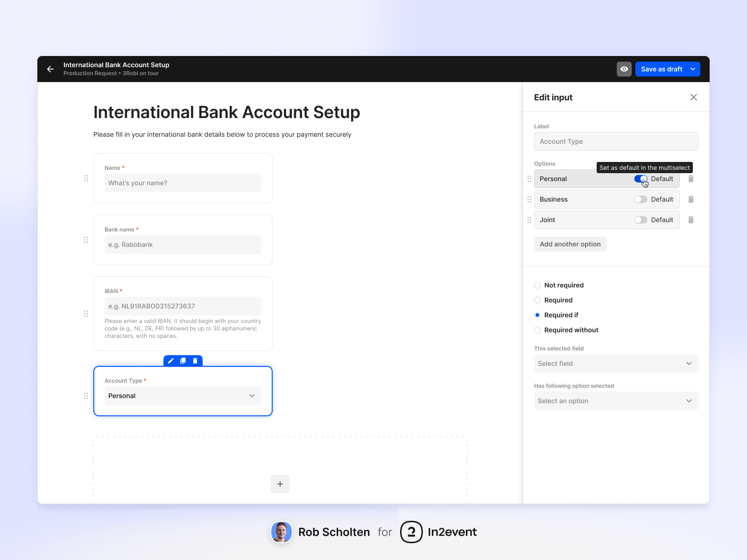
Task: Click the Name field drag handle
Action: point(86,178)
